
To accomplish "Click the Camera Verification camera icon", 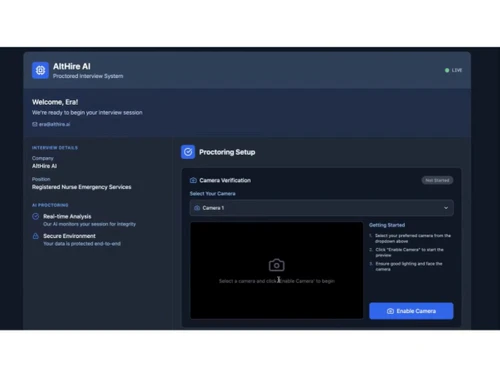I will coord(193,180).
